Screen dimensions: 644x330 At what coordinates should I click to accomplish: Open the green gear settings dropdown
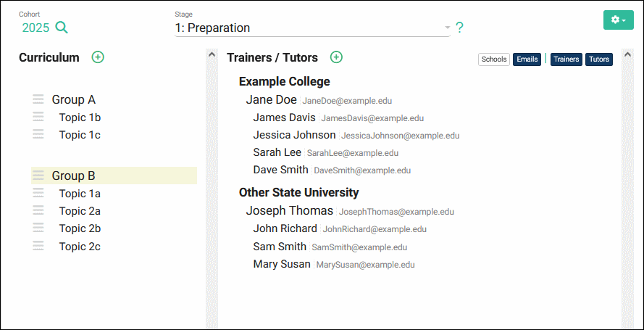(x=618, y=20)
